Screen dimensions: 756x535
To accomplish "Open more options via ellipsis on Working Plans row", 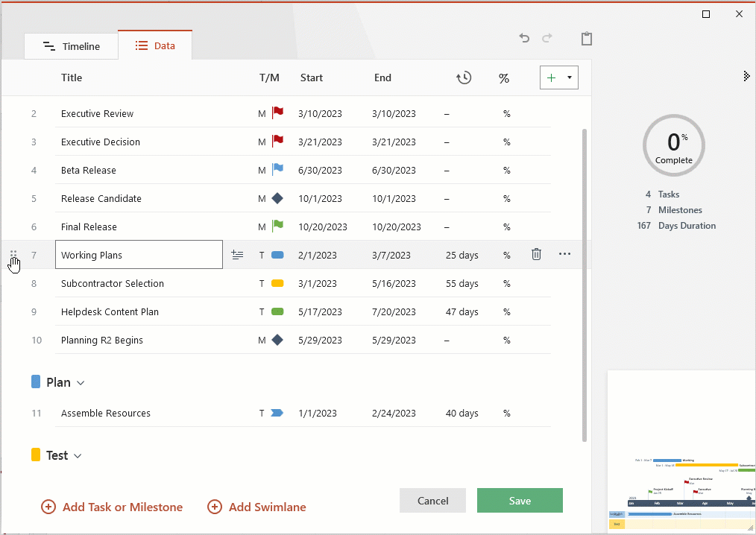I will (564, 254).
